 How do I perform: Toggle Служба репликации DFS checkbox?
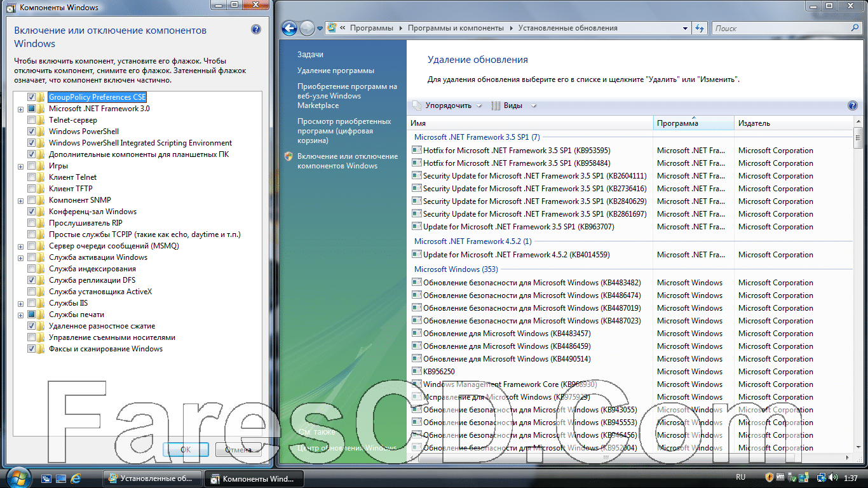click(31, 280)
